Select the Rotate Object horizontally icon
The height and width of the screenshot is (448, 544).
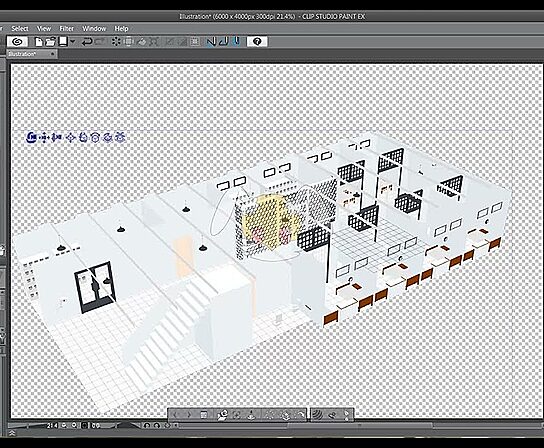pos(95,137)
